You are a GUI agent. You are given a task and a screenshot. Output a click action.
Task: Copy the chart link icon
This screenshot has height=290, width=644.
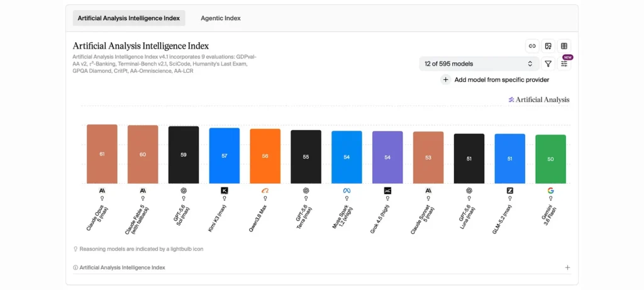pyautogui.click(x=532, y=46)
